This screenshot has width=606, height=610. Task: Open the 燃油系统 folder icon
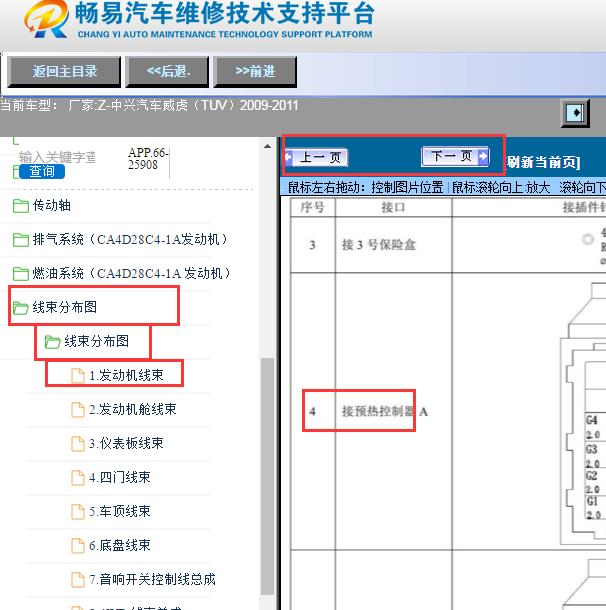[21, 273]
